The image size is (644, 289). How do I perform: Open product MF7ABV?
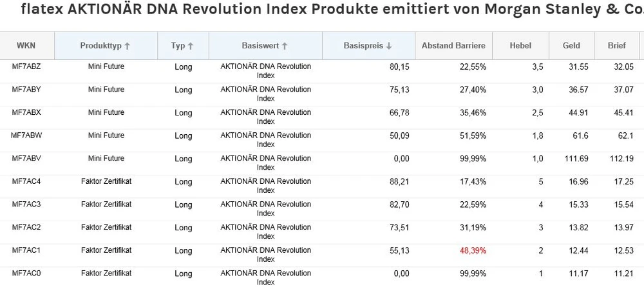[26, 158]
